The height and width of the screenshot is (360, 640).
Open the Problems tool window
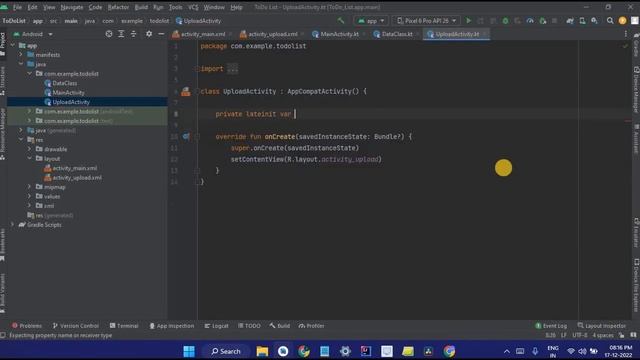pos(27,326)
